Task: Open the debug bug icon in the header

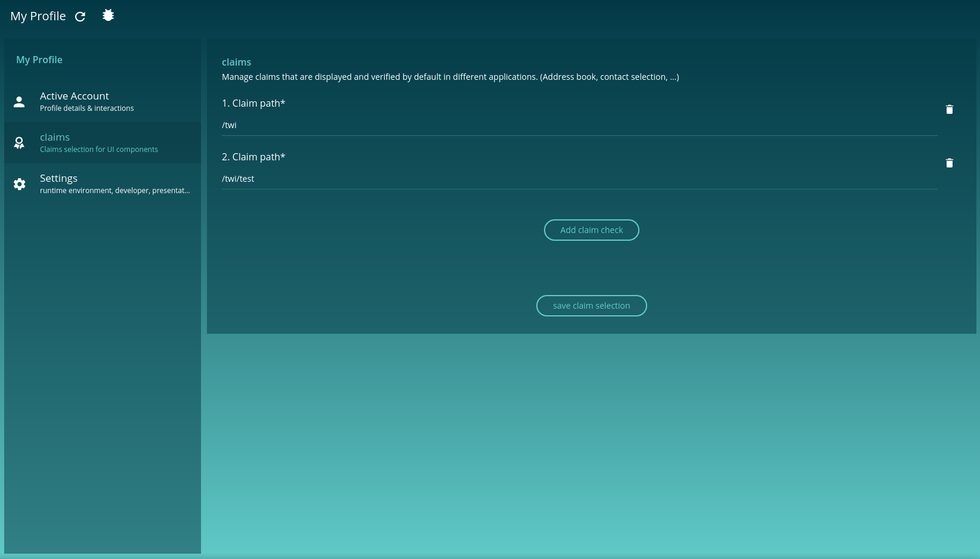Action: point(108,14)
